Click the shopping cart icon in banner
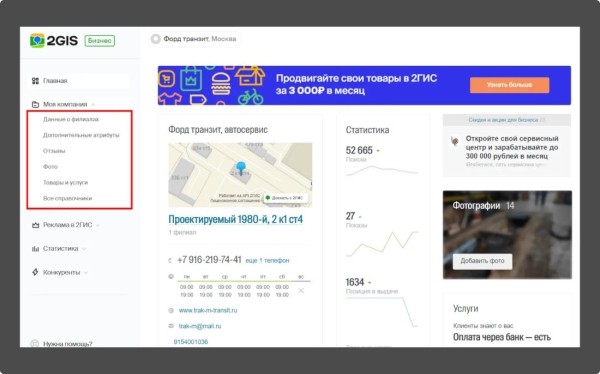The height and width of the screenshot is (374, 600). (166, 79)
